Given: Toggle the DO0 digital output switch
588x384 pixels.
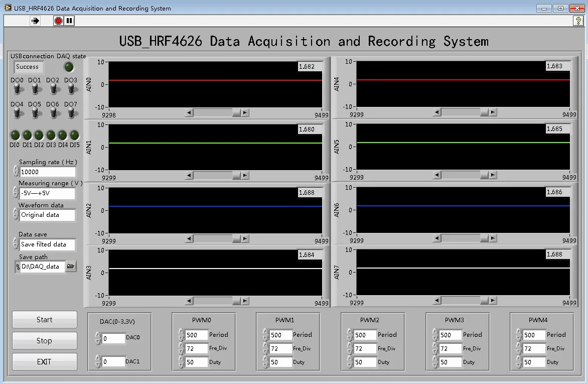Looking at the screenshot, I should pyautogui.click(x=17, y=89).
